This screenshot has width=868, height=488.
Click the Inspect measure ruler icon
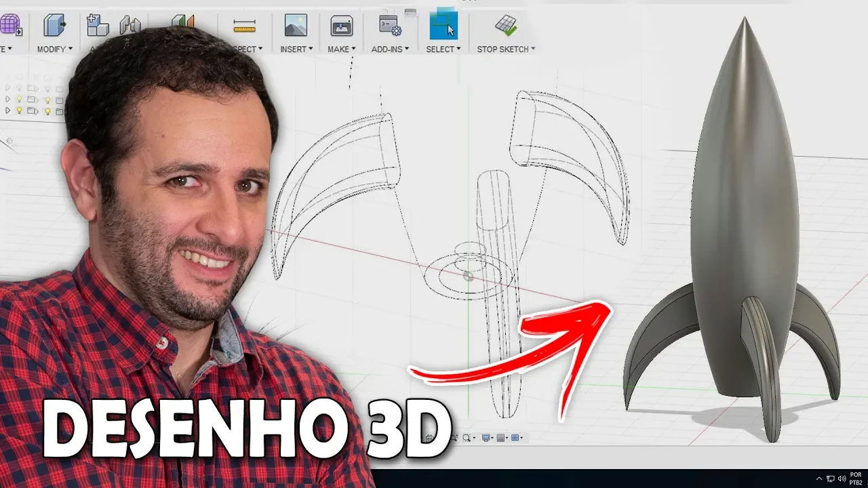click(244, 26)
